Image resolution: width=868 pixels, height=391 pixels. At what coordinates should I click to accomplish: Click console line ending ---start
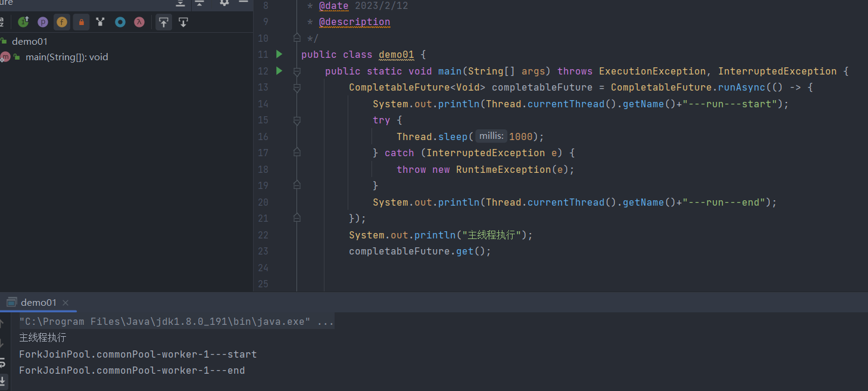[x=138, y=355]
